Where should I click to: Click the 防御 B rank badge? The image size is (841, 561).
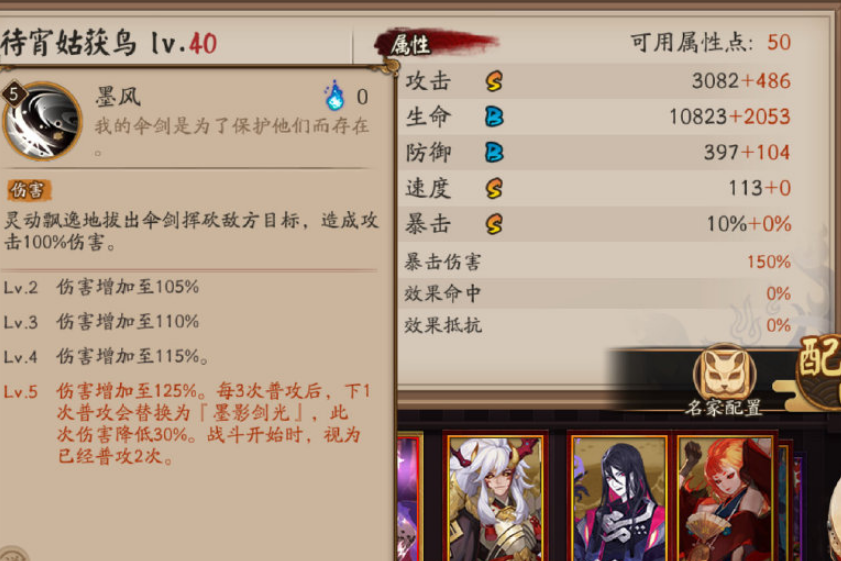coord(494,152)
